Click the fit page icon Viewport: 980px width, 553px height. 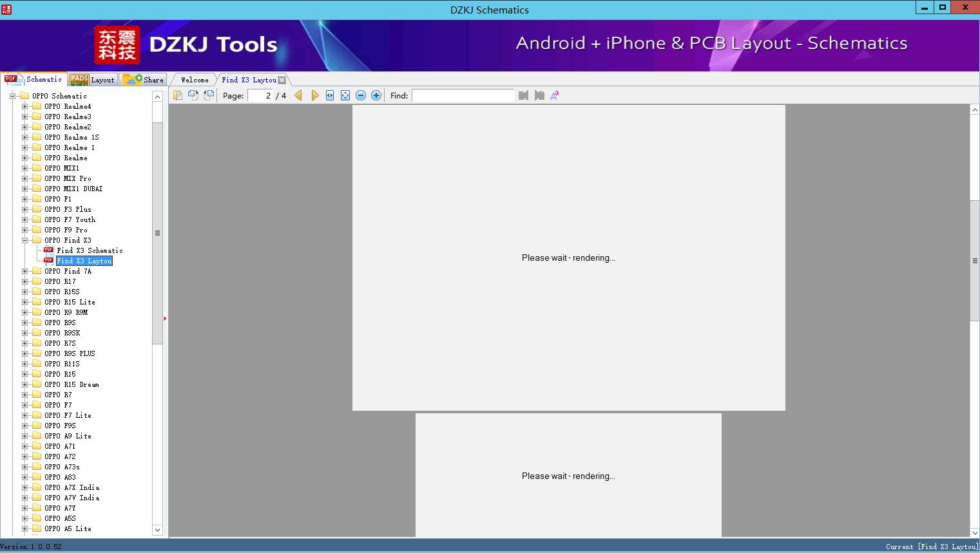[x=345, y=95]
